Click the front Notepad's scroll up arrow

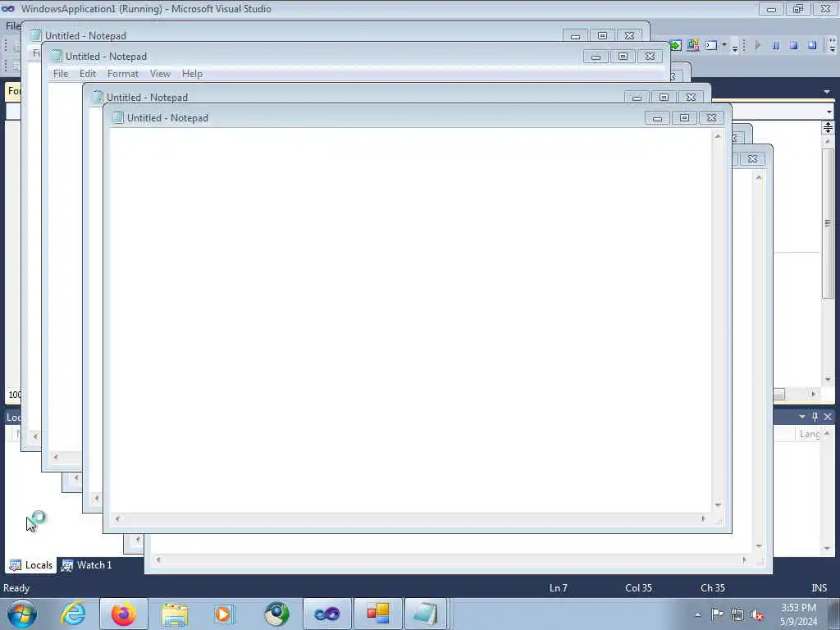(x=718, y=136)
